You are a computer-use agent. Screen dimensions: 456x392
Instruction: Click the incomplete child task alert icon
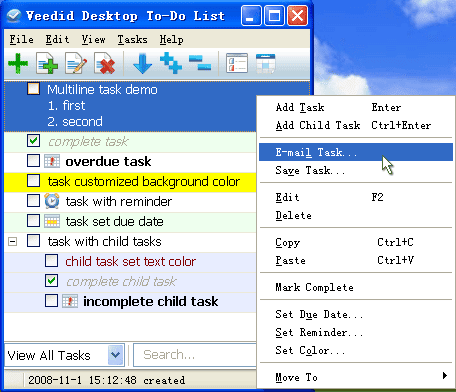(x=70, y=301)
